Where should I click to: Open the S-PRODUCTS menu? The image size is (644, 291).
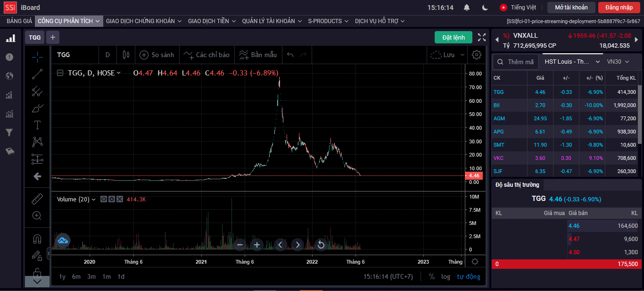[328, 21]
